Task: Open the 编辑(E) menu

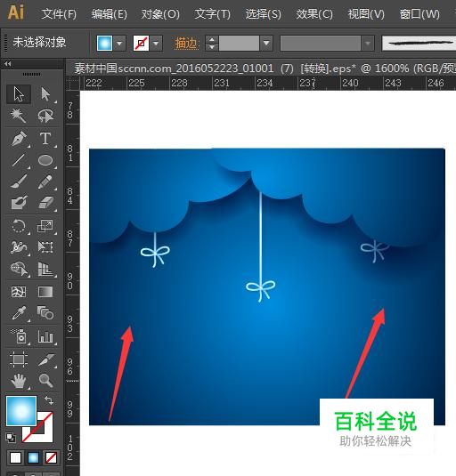Action: pyautogui.click(x=110, y=14)
